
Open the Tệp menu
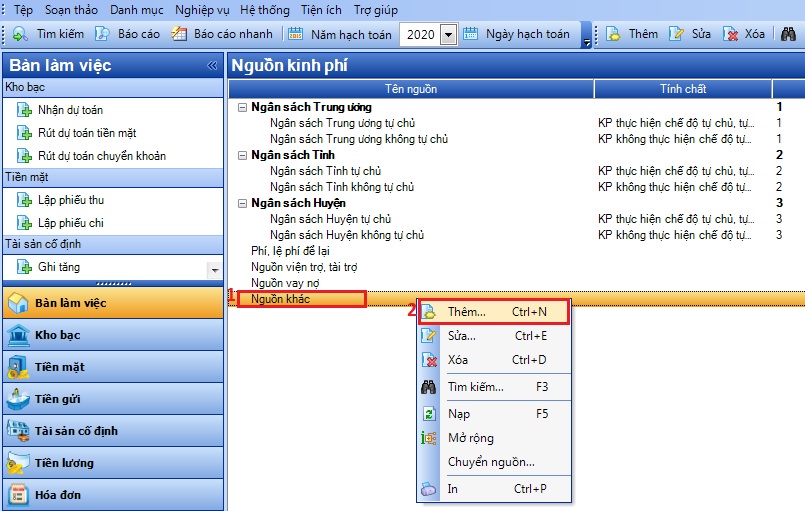click(23, 10)
